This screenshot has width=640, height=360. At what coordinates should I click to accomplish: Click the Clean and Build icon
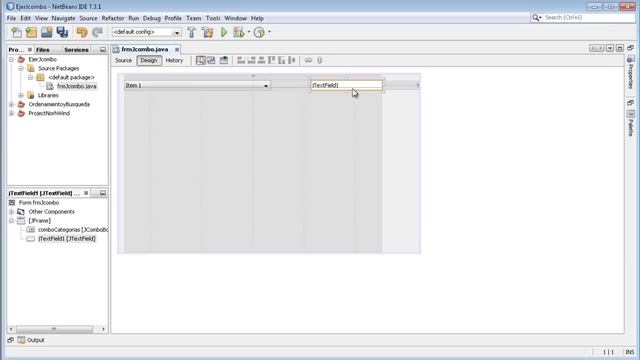click(207, 32)
